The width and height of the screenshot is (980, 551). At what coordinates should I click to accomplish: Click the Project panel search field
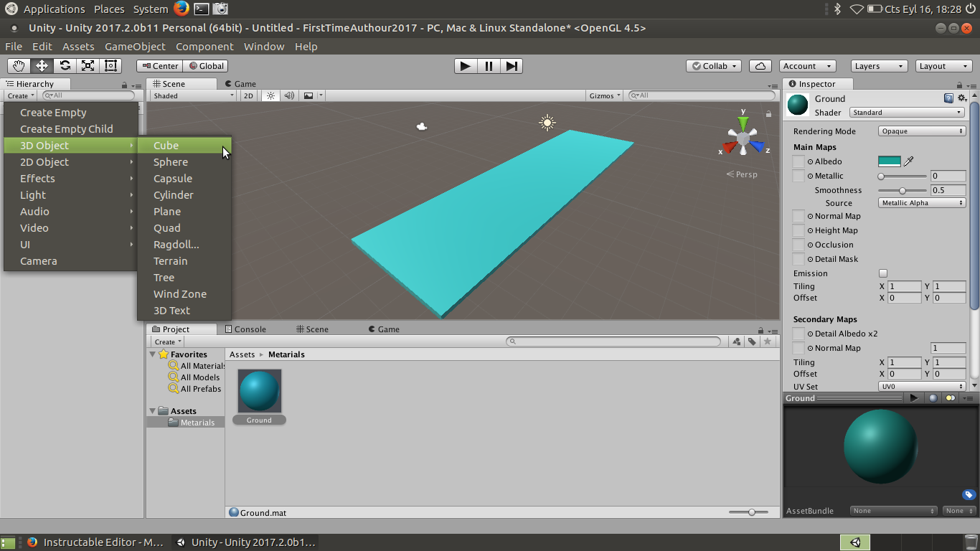tap(613, 342)
